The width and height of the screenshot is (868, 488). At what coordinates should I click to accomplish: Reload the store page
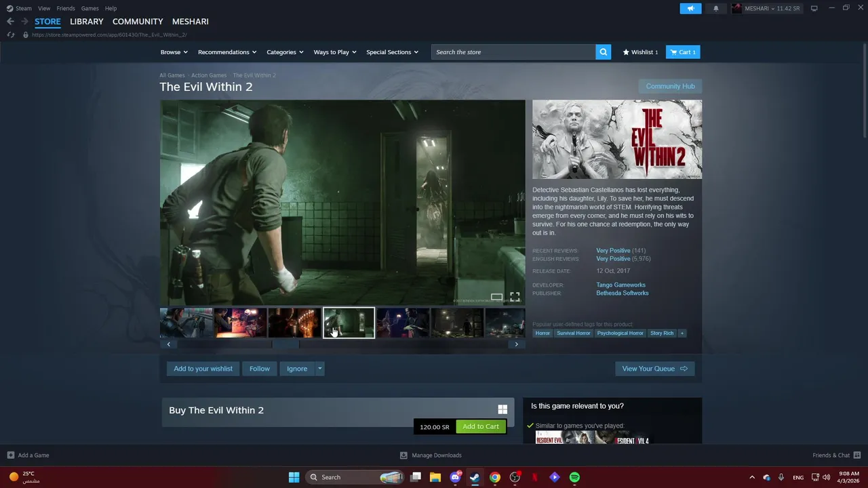click(10, 35)
